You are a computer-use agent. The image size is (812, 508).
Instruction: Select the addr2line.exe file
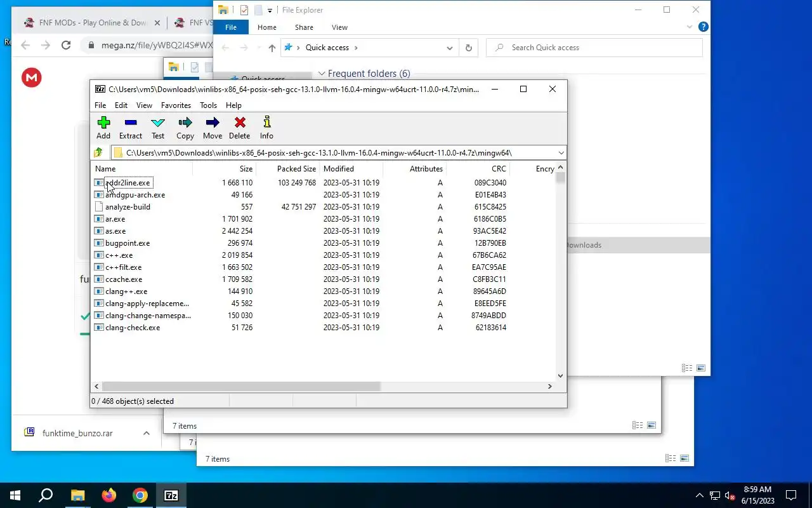pyautogui.click(x=128, y=183)
